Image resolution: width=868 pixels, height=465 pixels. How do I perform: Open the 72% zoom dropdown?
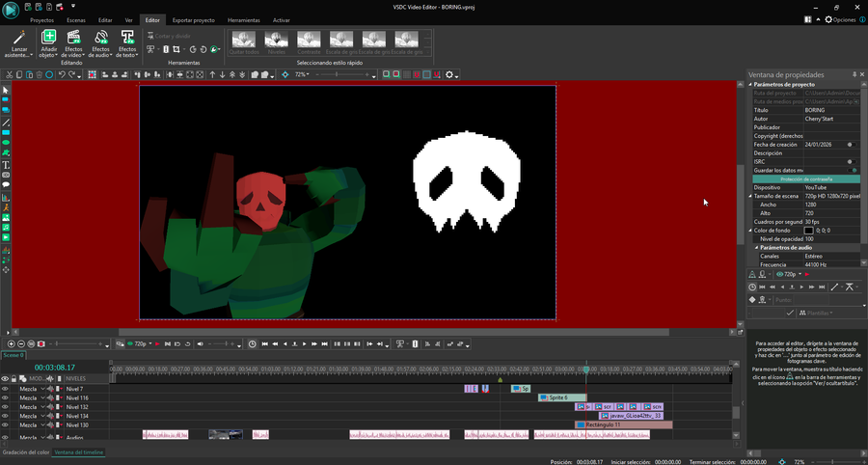click(302, 74)
